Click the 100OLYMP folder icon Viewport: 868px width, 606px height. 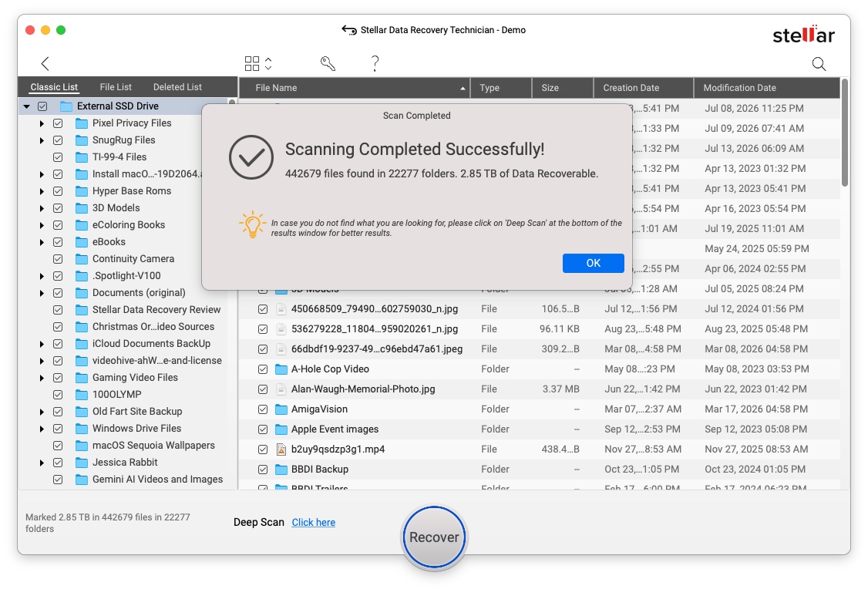pyautogui.click(x=82, y=396)
